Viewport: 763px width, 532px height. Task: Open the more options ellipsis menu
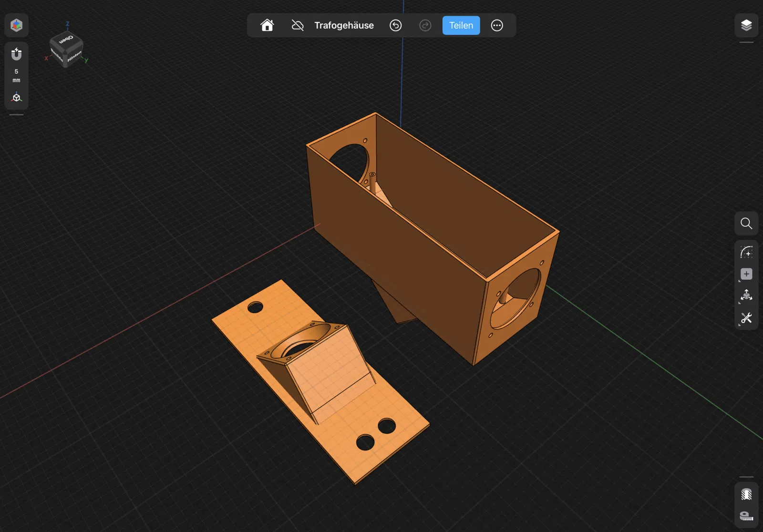(497, 25)
